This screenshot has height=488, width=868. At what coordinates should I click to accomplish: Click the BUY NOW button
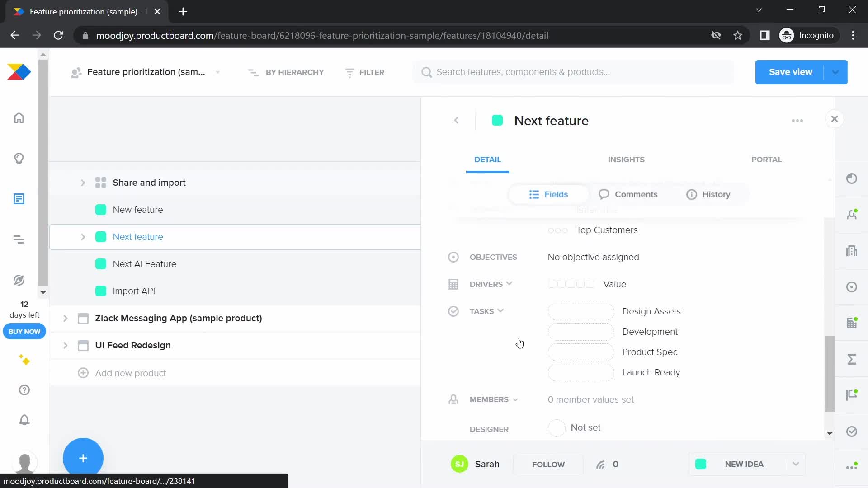pyautogui.click(x=24, y=331)
